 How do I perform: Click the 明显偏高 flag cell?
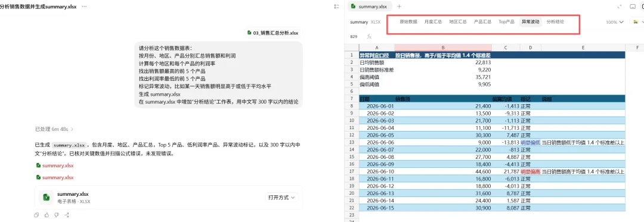click(x=530, y=171)
